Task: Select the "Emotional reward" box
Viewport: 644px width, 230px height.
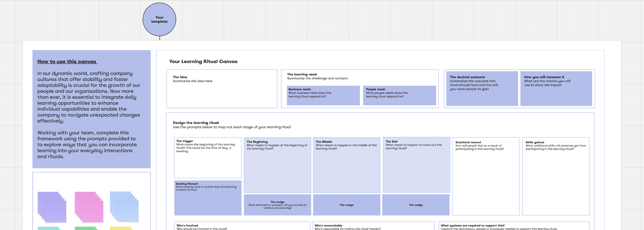Action: (x=486, y=176)
